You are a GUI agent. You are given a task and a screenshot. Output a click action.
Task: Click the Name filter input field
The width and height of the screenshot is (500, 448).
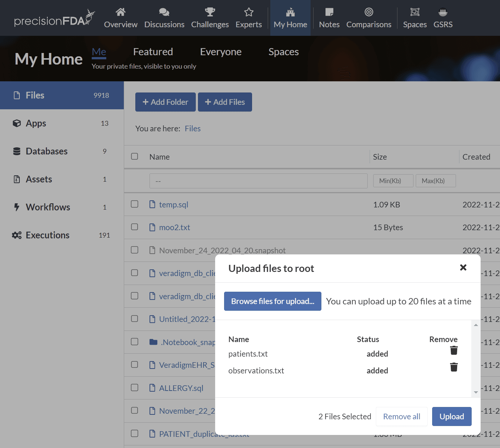[258, 181]
